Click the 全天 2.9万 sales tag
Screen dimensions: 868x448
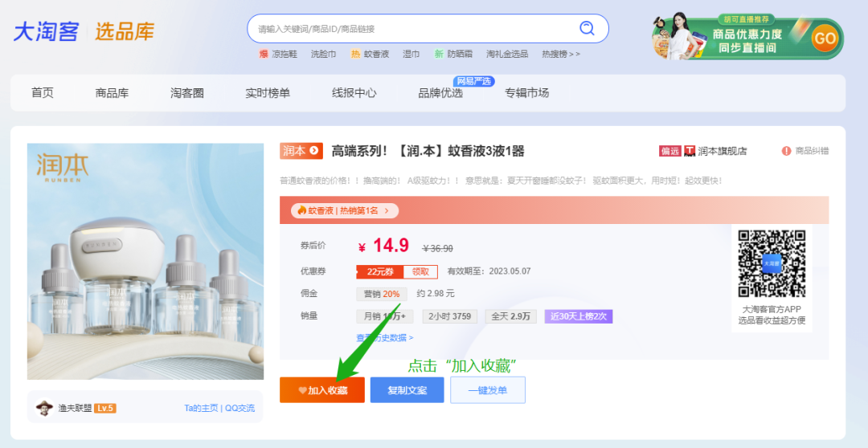point(510,316)
